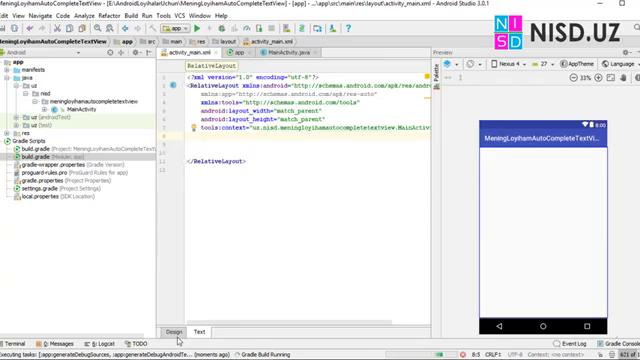Run the app with green play icon
This screenshot has height=360, width=640.
click(x=197, y=28)
